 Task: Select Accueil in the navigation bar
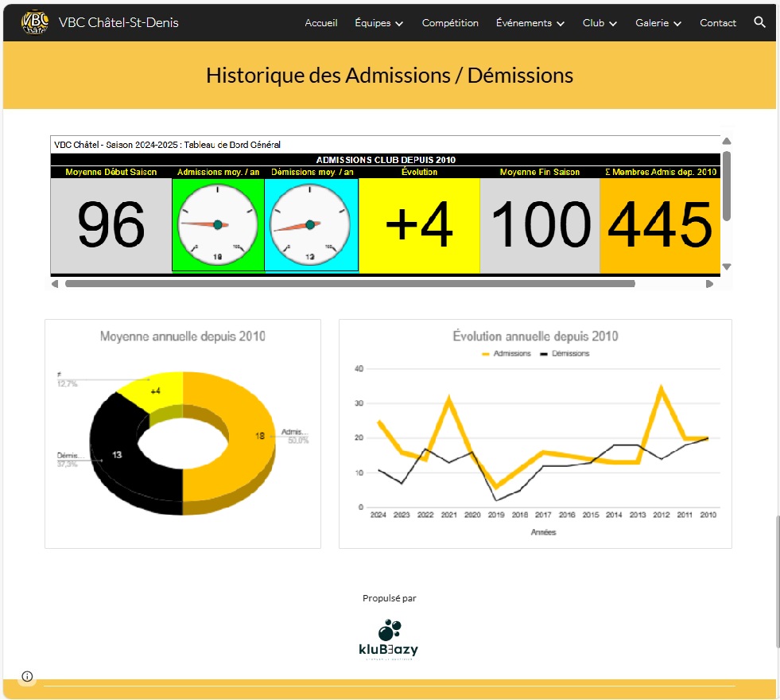coord(321,23)
